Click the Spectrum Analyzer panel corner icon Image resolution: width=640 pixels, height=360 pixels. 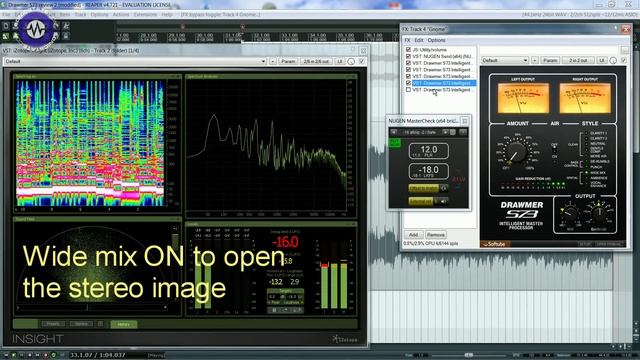354,76
